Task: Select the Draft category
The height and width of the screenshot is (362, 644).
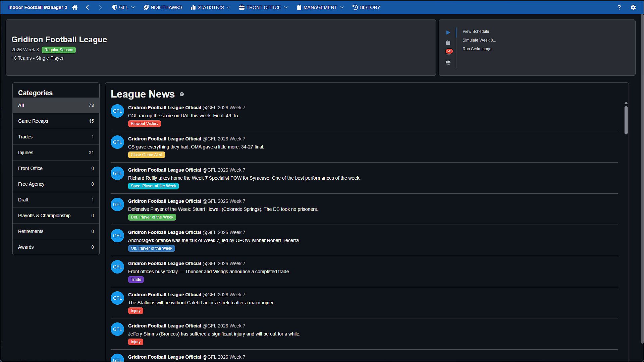Action: coord(56,200)
